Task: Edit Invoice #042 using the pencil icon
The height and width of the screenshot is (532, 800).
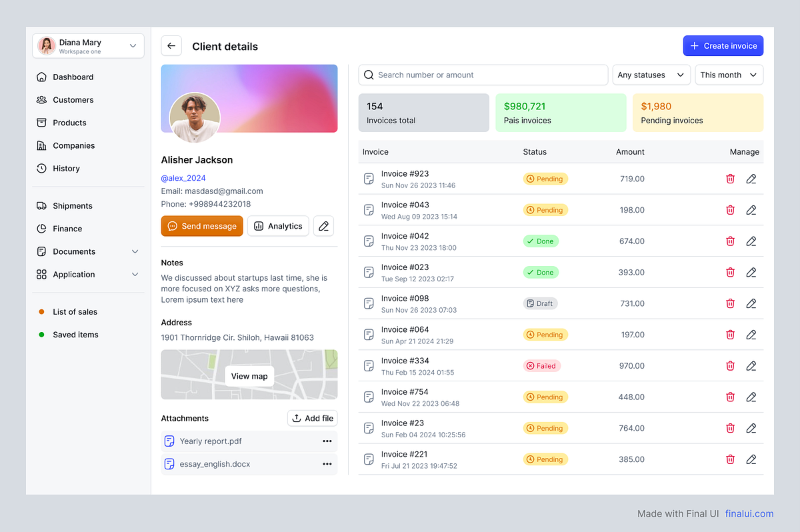Action: point(751,241)
